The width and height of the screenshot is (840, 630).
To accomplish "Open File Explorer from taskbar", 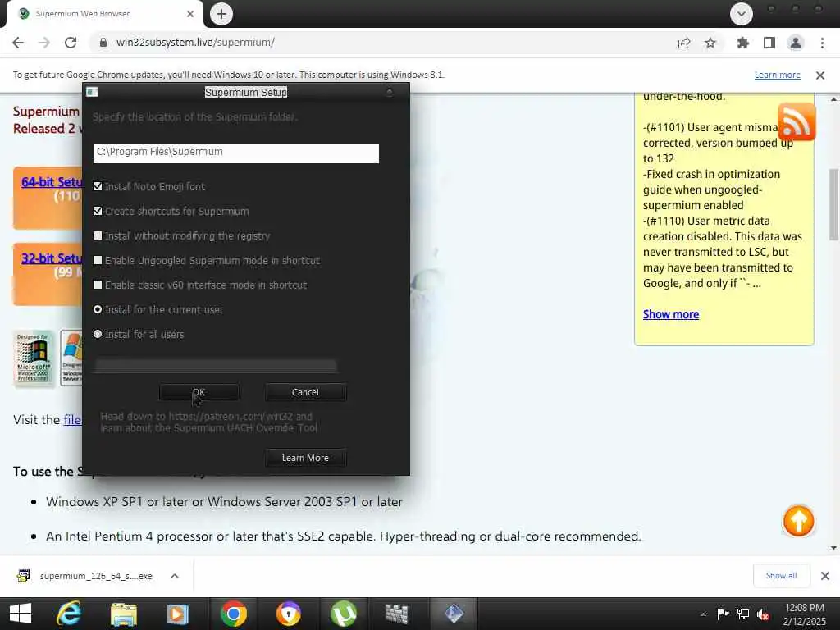I will pyautogui.click(x=124, y=614).
